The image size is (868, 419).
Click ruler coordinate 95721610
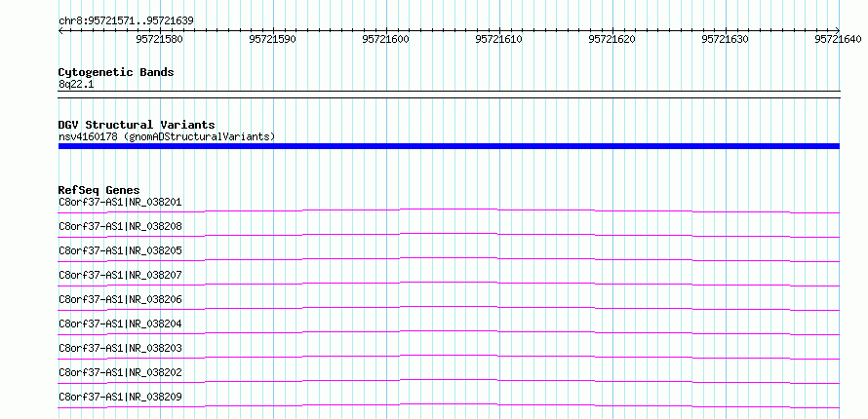click(x=498, y=39)
